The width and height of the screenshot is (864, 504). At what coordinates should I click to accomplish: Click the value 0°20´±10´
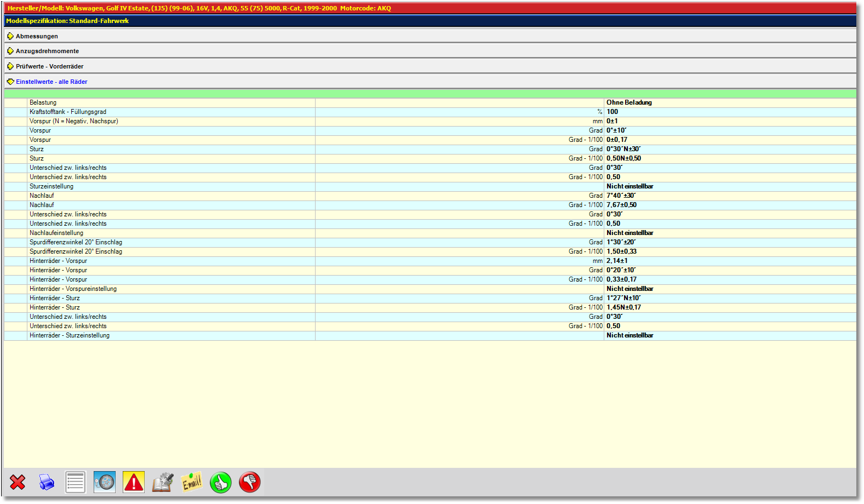[621, 270]
